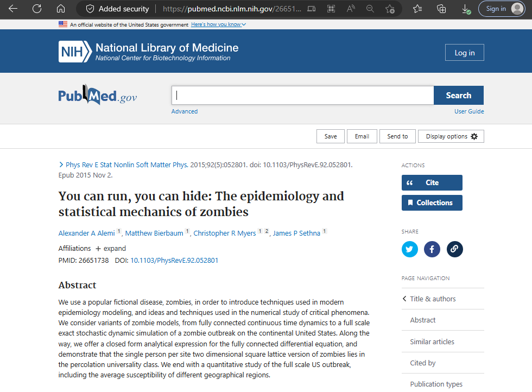Open the app available icon in address bar
This screenshot has height=392, width=532.
pyautogui.click(x=312, y=9)
